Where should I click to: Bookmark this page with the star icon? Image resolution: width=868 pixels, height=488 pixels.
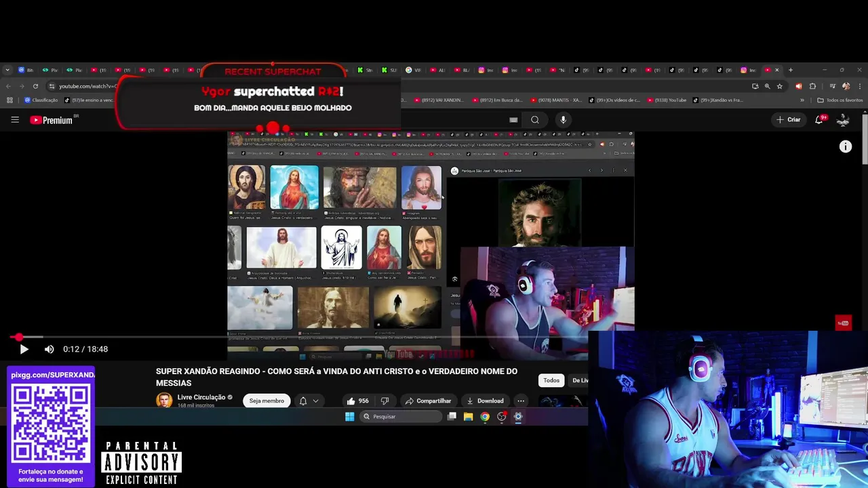[780, 86]
